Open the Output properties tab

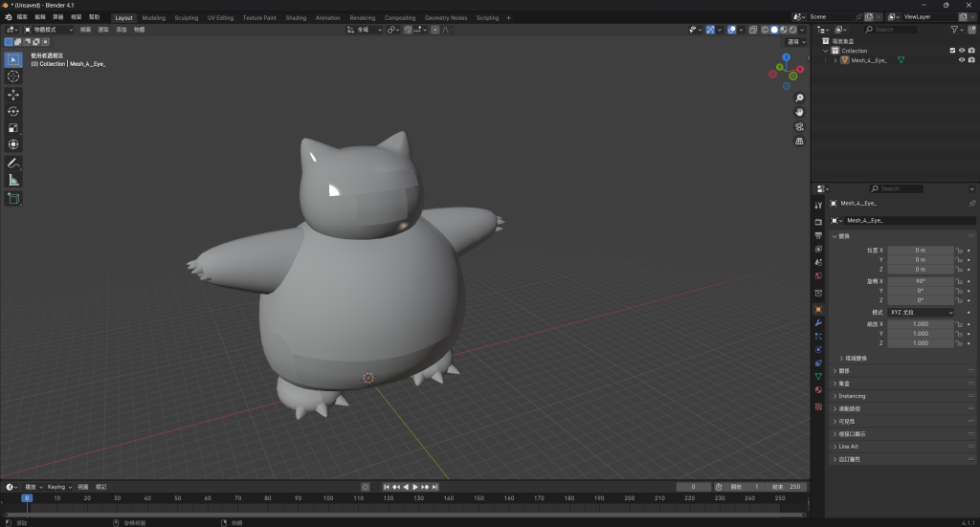pos(818,235)
